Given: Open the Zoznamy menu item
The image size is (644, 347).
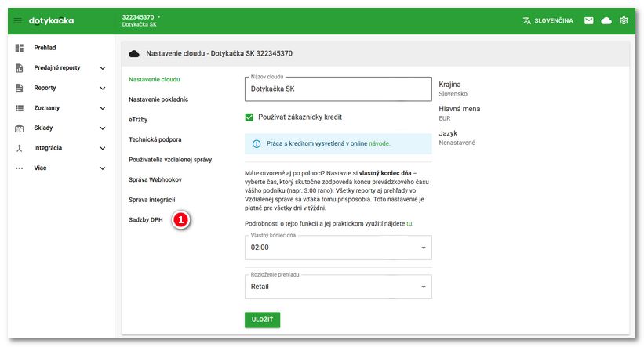Looking at the screenshot, I should (x=47, y=108).
